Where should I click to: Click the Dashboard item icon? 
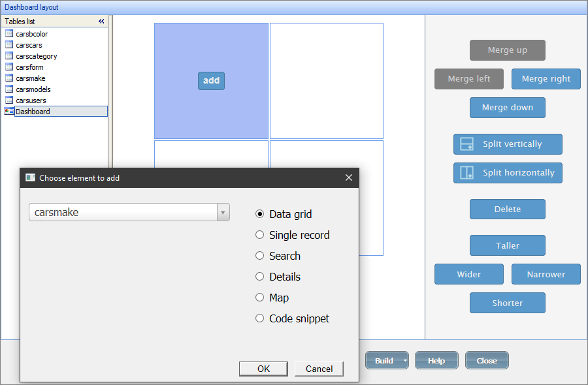tap(9, 111)
